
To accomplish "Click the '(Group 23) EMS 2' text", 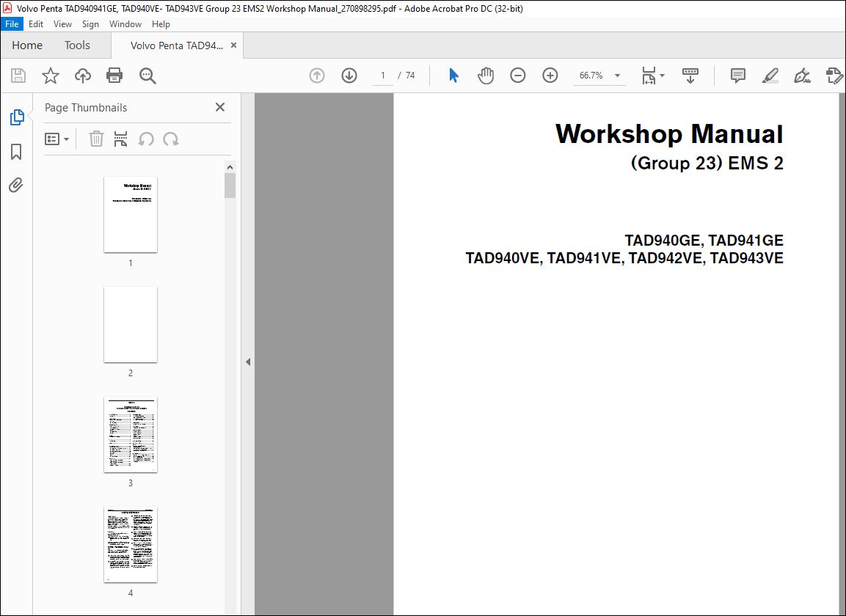I will coord(707,163).
